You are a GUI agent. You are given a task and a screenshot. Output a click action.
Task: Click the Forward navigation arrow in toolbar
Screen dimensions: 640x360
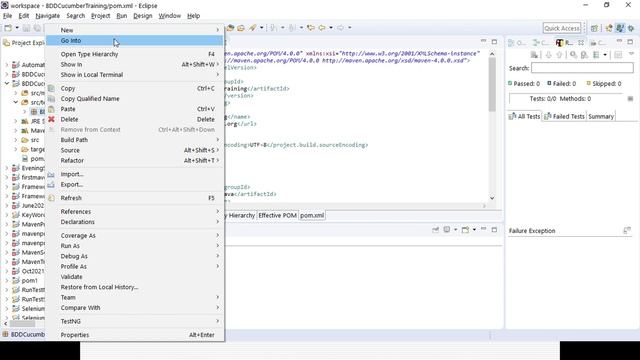click(340, 28)
